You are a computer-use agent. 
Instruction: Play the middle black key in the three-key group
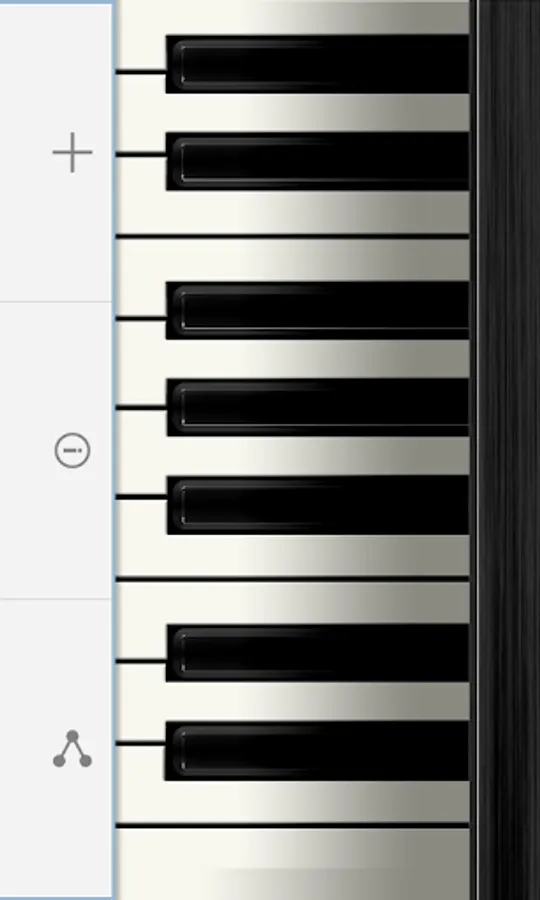[317, 408]
